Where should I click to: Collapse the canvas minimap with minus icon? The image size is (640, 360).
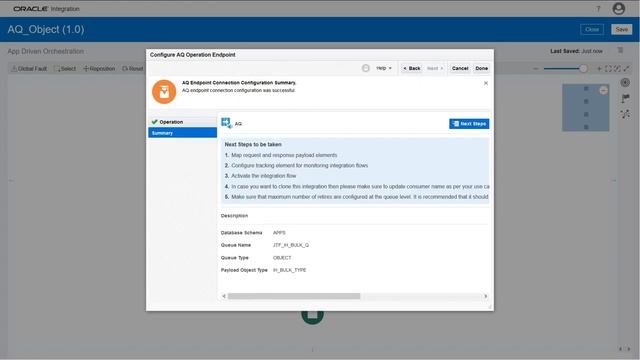coord(603,90)
